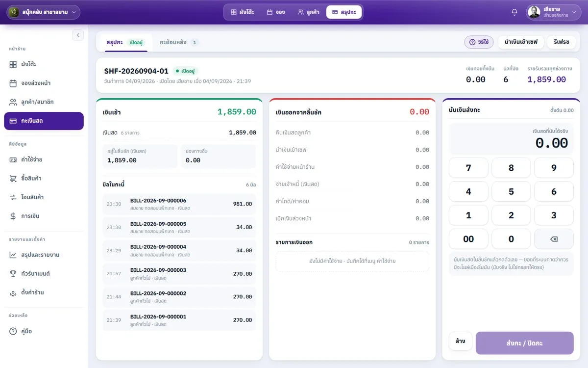Open สรุปและรายงาน in the sidebar
Image resolution: width=588 pixels, height=368 pixels.
click(44, 255)
